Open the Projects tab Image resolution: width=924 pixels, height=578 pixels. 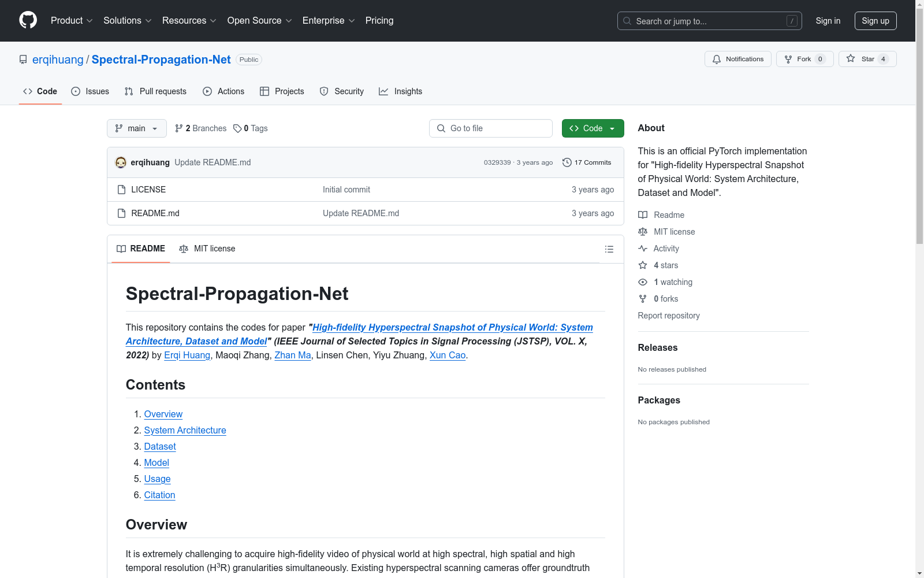click(282, 91)
